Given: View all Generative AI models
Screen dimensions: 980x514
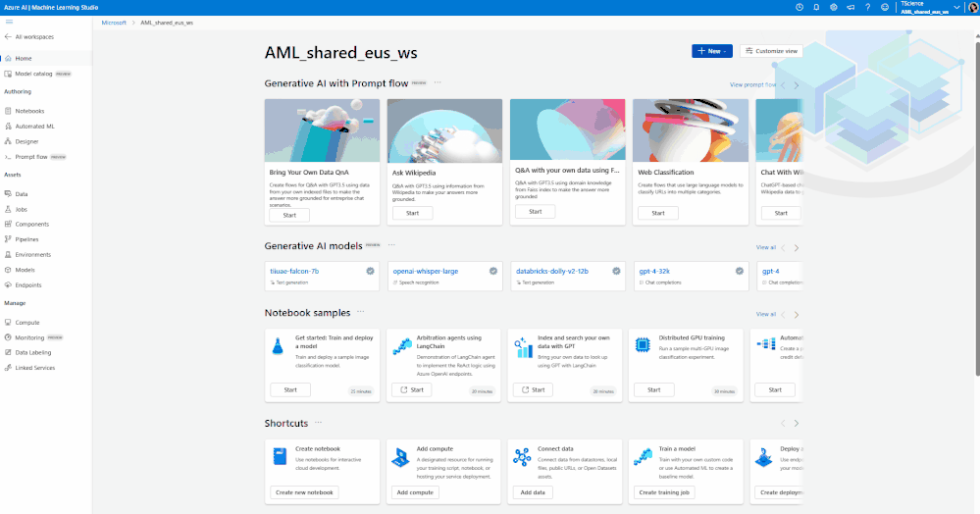Looking at the screenshot, I should point(765,247).
